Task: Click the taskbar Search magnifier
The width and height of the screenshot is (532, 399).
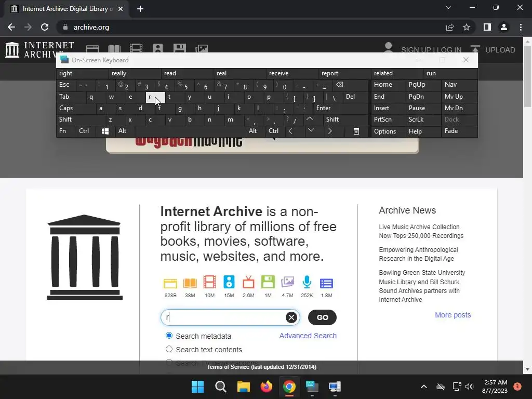Action: (220, 387)
